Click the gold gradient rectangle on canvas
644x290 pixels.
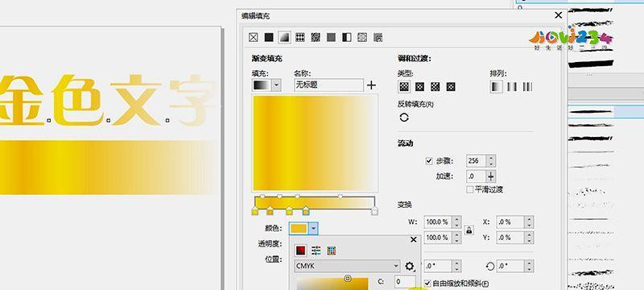point(109,168)
